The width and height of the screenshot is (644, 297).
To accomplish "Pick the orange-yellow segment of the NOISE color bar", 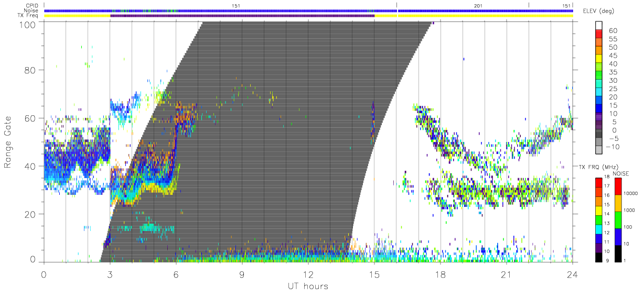I will tap(617, 202).
